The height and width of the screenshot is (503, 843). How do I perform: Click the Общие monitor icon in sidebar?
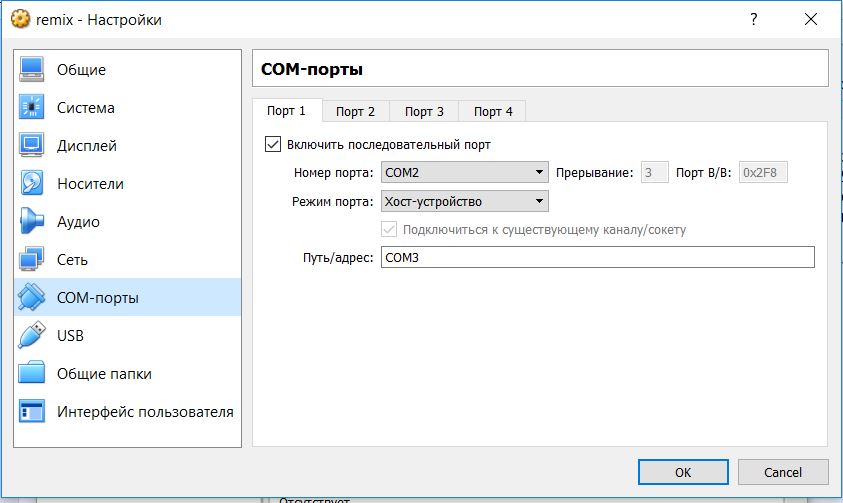pos(32,70)
